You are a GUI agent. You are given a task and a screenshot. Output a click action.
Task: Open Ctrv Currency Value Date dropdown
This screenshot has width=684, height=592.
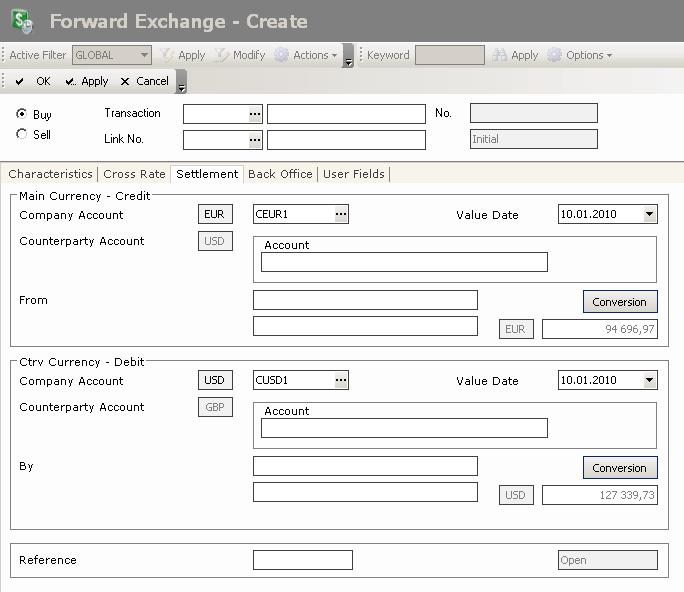tap(650, 380)
